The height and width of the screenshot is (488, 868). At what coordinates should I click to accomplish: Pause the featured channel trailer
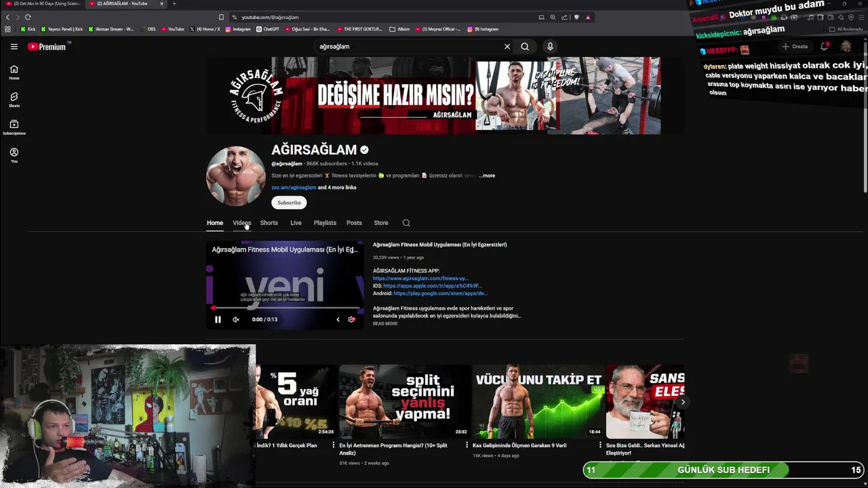[218, 319]
